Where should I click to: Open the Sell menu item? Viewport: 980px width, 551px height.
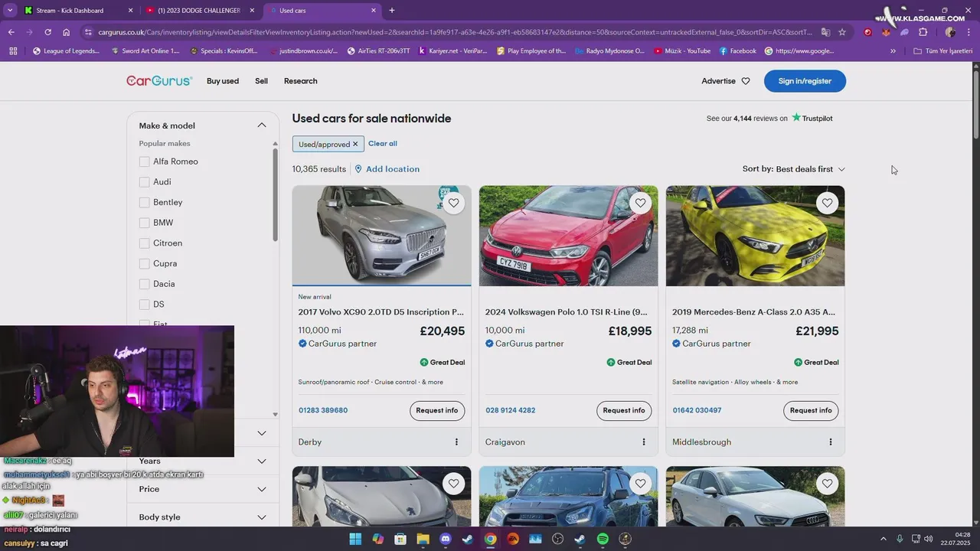coord(261,81)
